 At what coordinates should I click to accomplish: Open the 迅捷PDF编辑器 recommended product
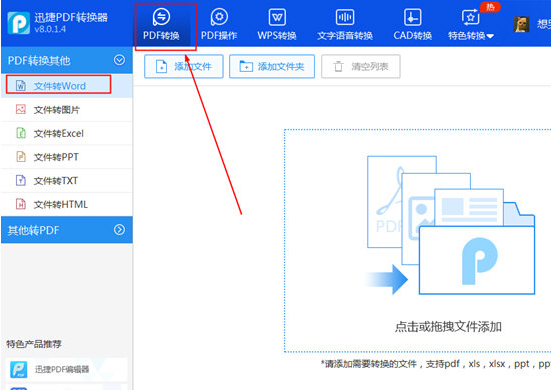click(67, 369)
